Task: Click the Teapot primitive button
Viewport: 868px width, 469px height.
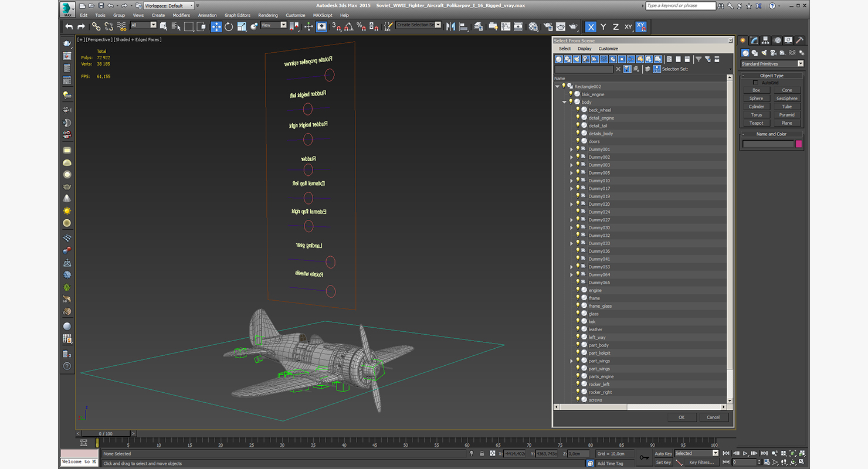Action: (757, 123)
